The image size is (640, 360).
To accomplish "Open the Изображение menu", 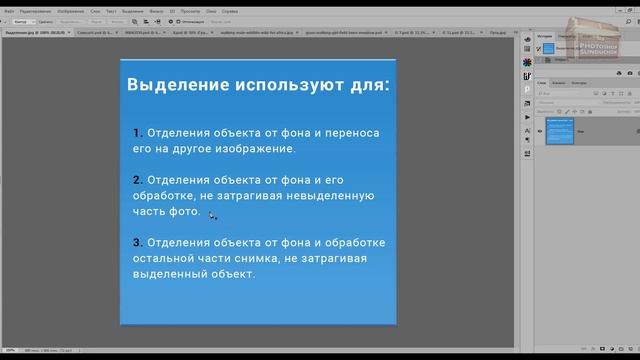I will tap(71, 11).
